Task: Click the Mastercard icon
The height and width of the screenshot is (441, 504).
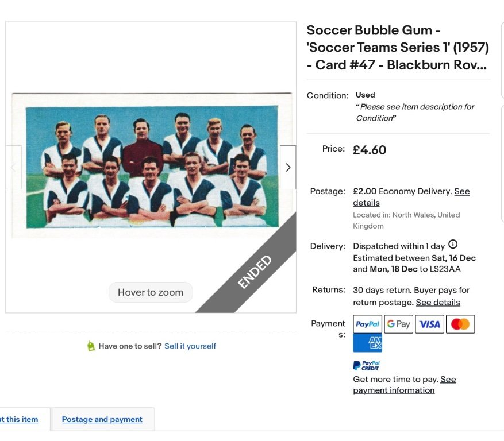Action: tap(460, 324)
